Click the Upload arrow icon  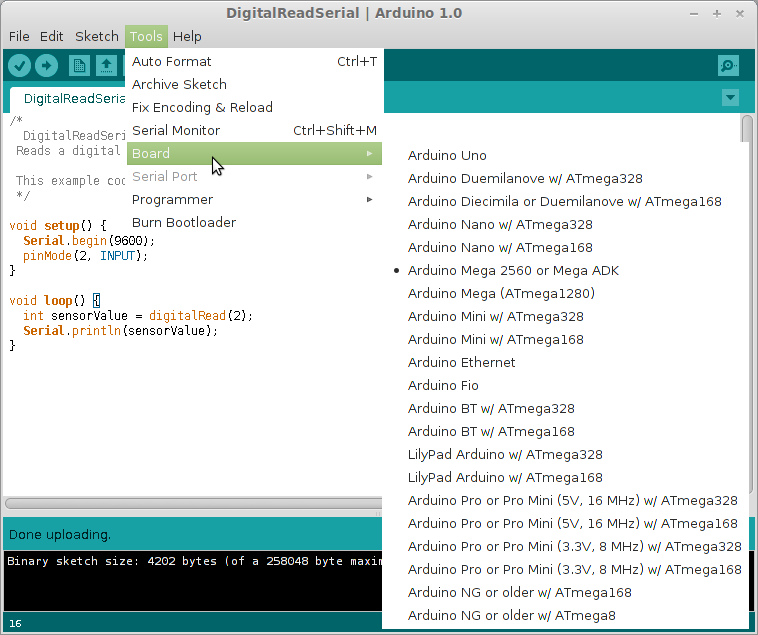coord(47,66)
